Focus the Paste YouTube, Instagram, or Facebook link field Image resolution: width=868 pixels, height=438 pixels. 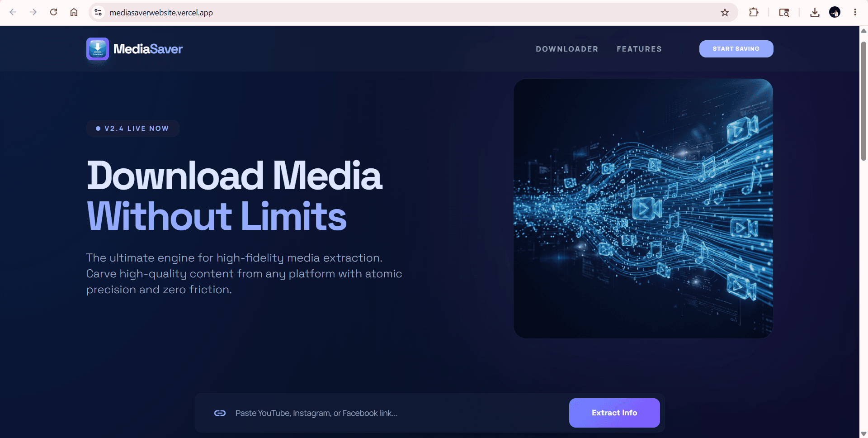click(x=398, y=413)
